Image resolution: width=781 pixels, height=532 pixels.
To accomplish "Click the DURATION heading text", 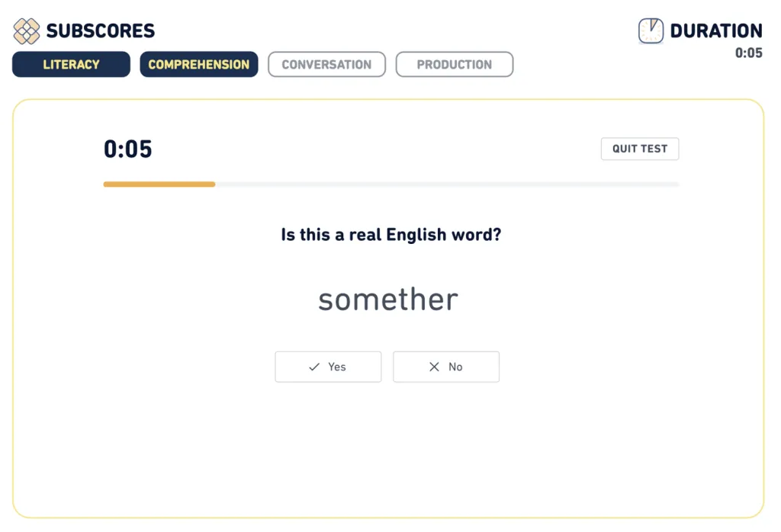I will tap(716, 30).
